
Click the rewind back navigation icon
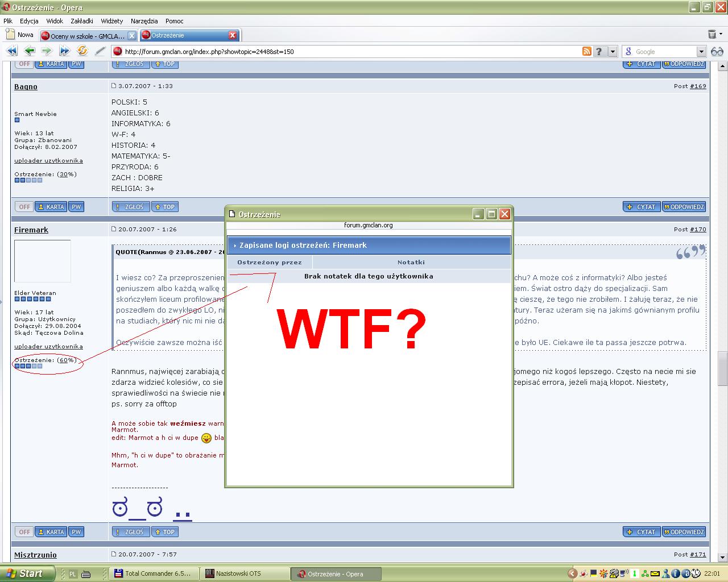click(11, 51)
